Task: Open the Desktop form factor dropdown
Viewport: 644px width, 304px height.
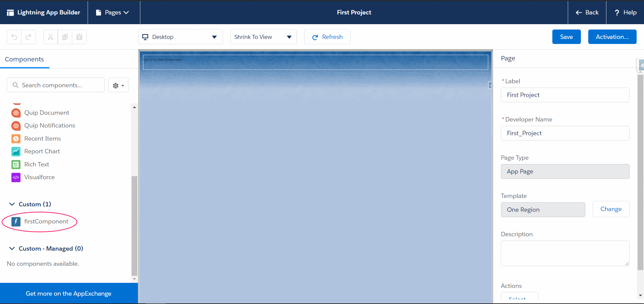Action: pyautogui.click(x=180, y=37)
